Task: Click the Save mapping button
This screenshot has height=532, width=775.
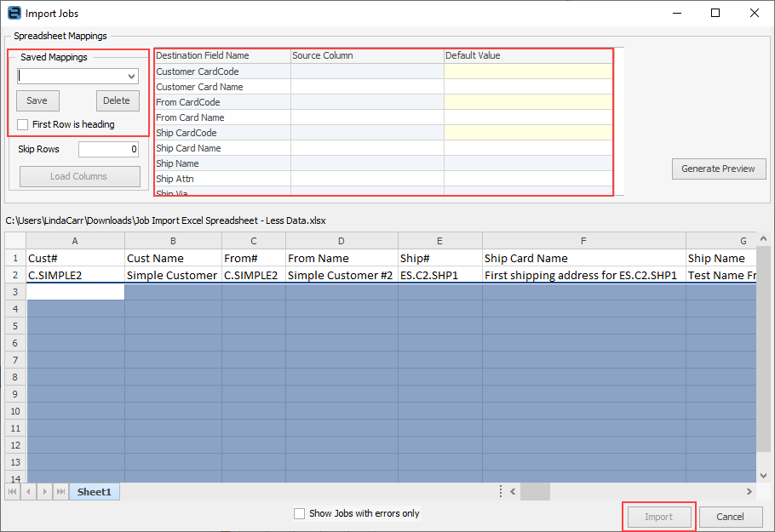Action: [x=37, y=100]
